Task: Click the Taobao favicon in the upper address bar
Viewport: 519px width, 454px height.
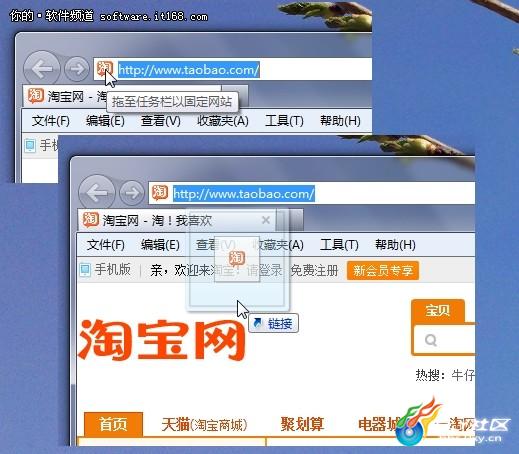Action: (105, 68)
